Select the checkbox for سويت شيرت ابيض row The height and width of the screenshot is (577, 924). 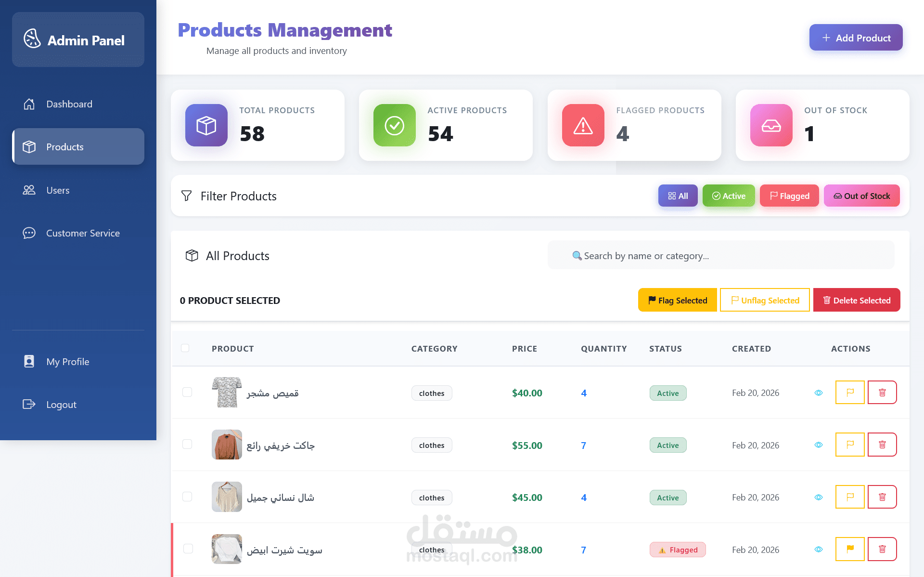click(188, 549)
